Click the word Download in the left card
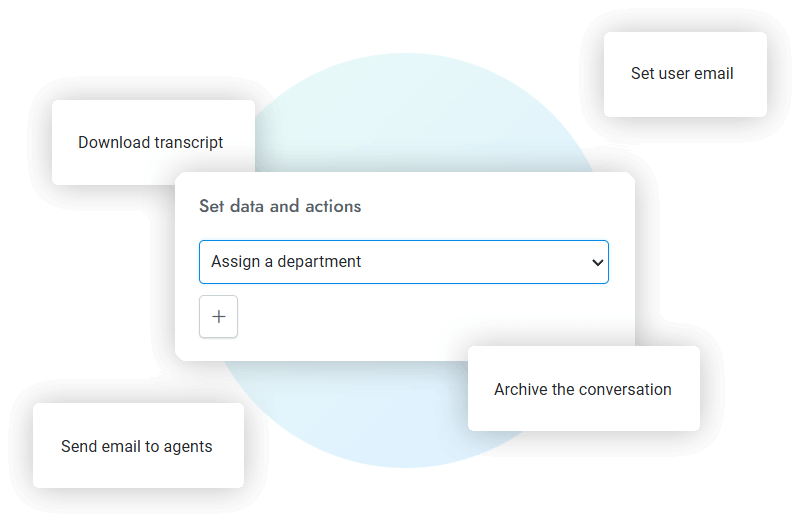 [114, 142]
